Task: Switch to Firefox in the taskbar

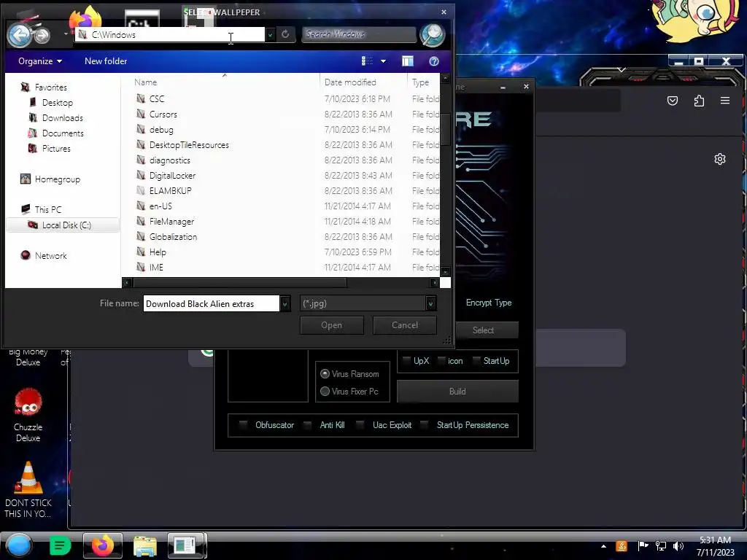Action: tap(102, 545)
